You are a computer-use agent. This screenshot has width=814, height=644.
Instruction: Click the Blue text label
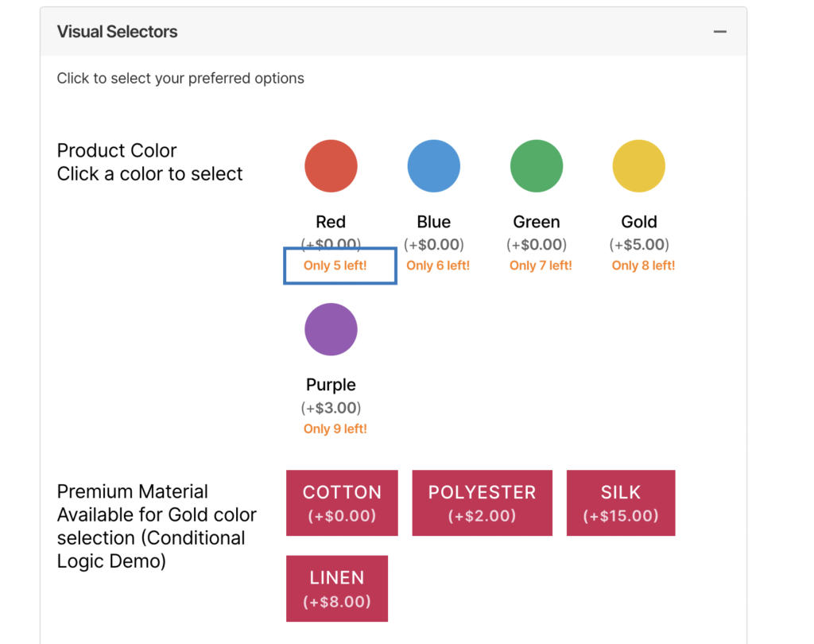433,222
